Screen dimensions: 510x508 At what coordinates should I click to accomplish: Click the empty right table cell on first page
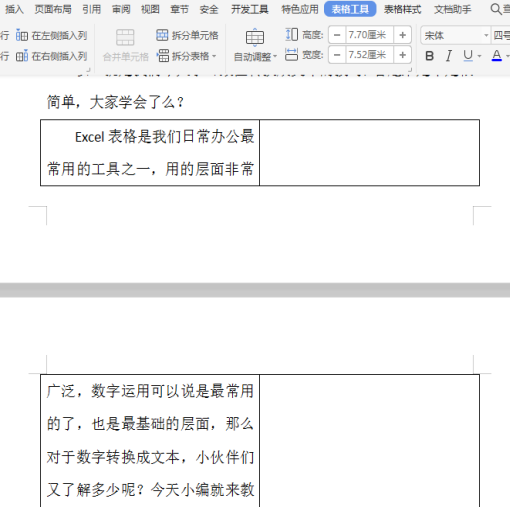[369, 153]
